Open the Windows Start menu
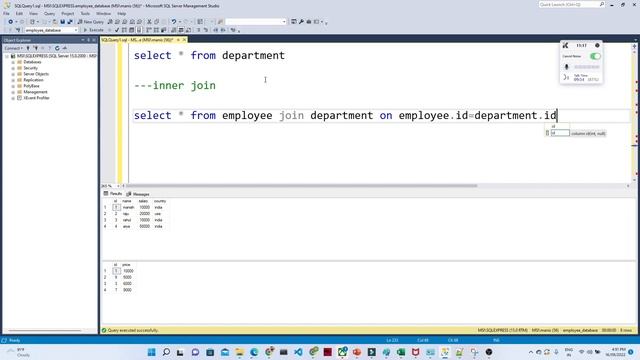This screenshot has width=640, height=360. coord(151,352)
